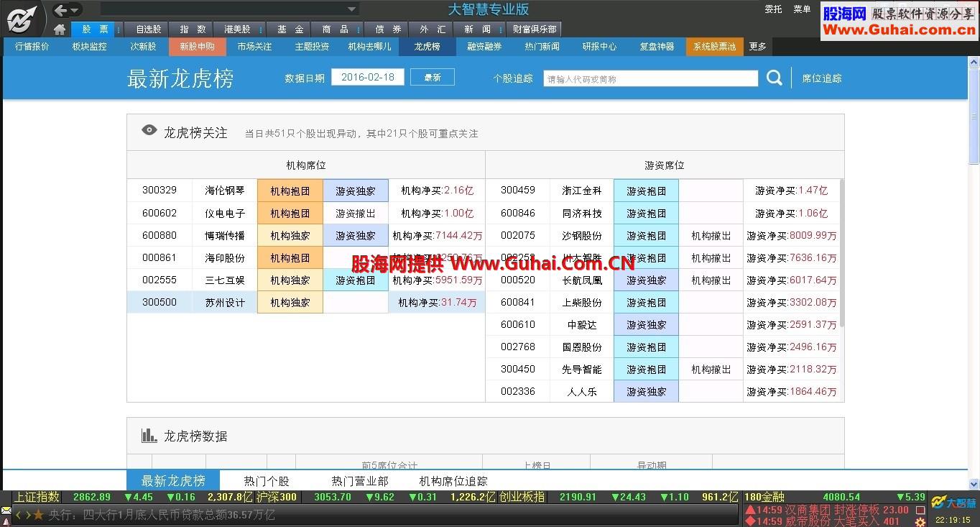Open 新股申购 highlighted tab
Image resolution: width=980 pixels, height=527 pixels.
198,47
